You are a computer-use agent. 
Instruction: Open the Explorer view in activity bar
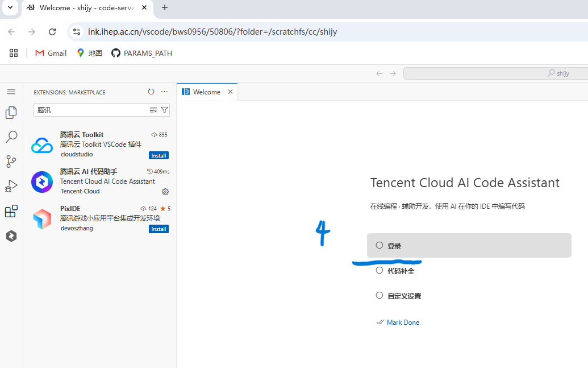coord(11,113)
